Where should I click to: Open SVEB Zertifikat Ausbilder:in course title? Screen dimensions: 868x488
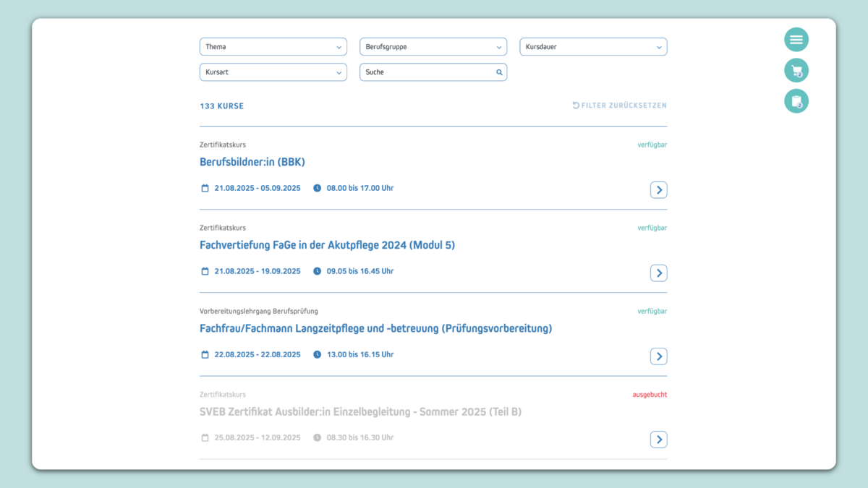(360, 412)
